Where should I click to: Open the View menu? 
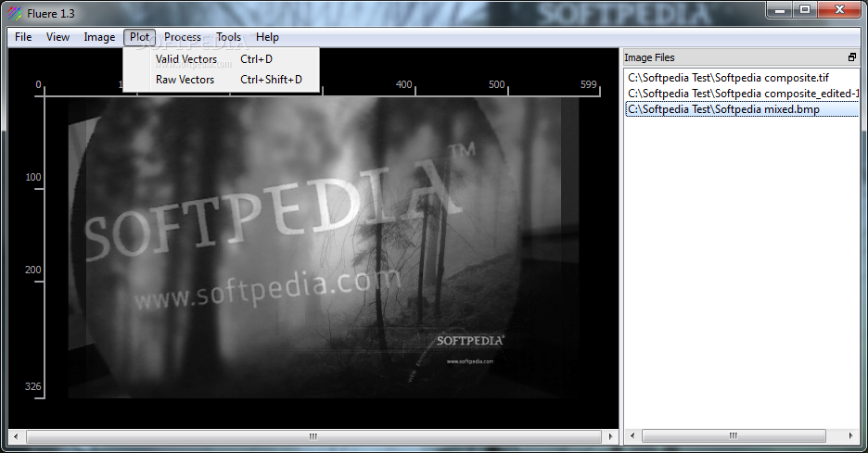click(x=57, y=37)
